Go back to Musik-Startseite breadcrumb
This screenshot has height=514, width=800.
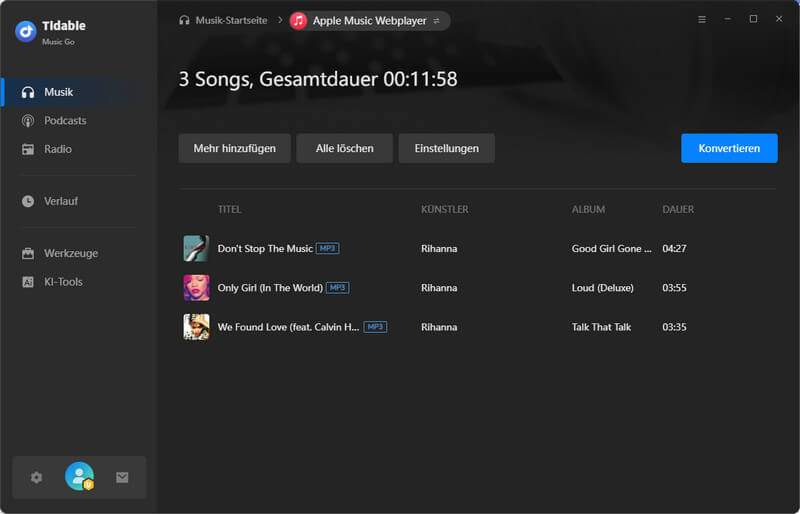[x=223, y=20]
